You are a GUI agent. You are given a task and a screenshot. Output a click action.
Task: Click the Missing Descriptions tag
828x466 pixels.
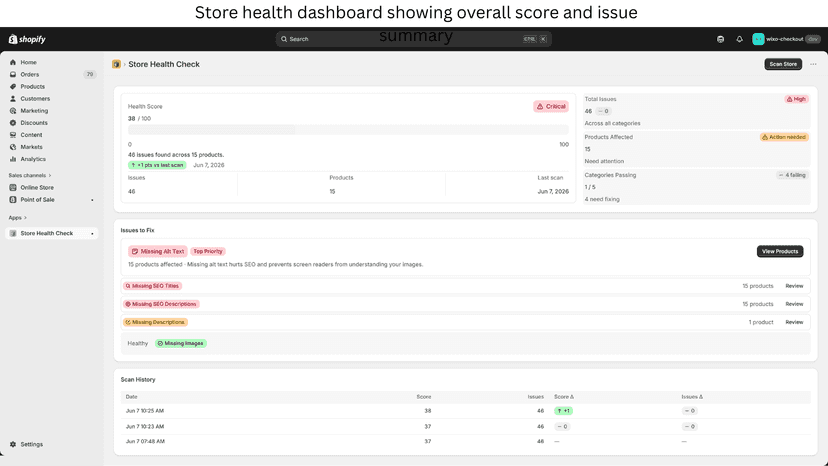pyautogui.click(x=155, y=322)
